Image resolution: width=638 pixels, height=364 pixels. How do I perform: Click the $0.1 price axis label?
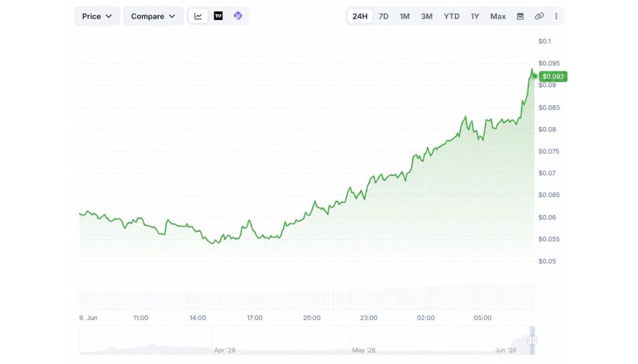[x=545, y=41]
